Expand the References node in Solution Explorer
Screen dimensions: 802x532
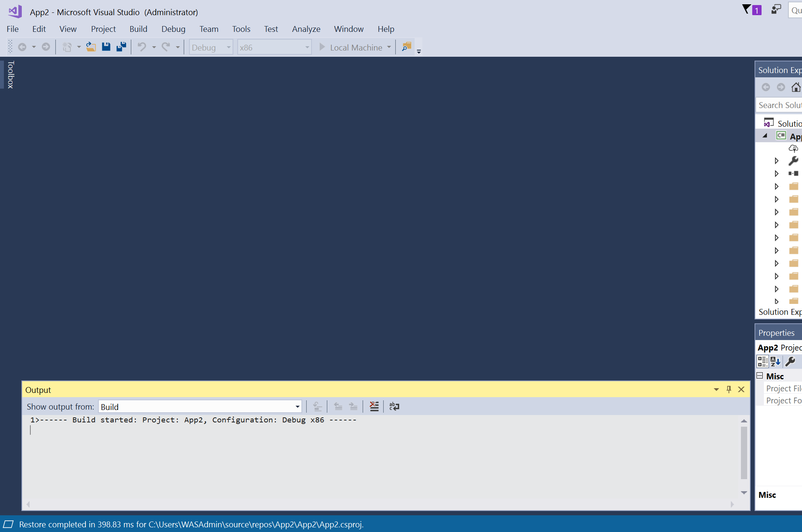pyautogui.click(x=777, y=174)
